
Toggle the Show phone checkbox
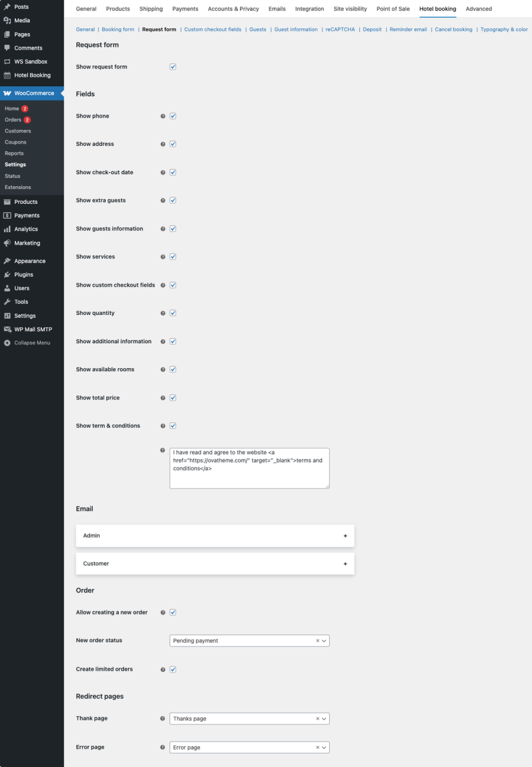[173, 116]
